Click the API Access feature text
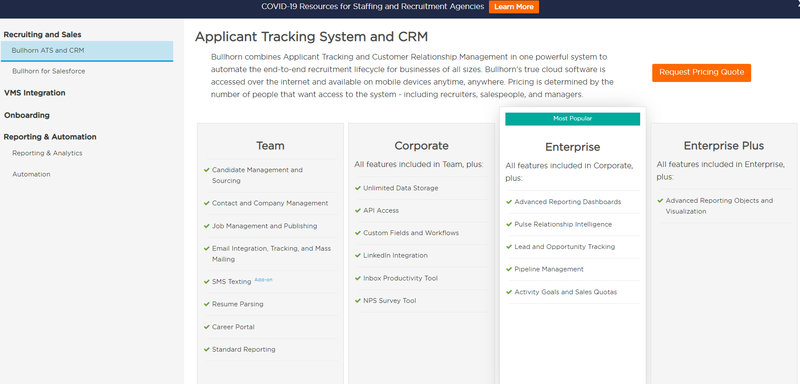This screenshot has width=800, height=384. click(x=381, y=211)
